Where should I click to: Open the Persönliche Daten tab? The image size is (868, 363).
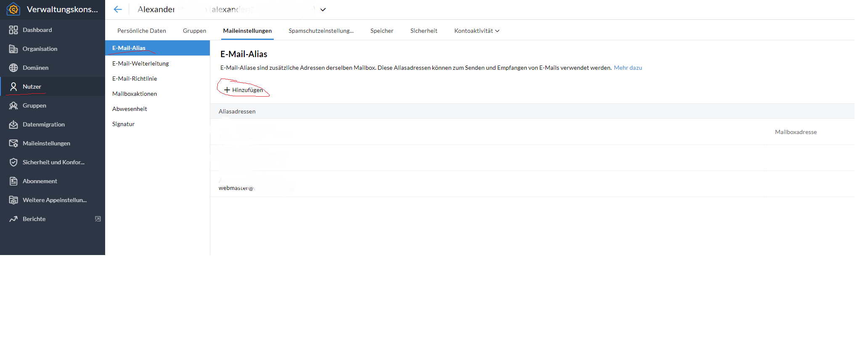pos(142,31)
